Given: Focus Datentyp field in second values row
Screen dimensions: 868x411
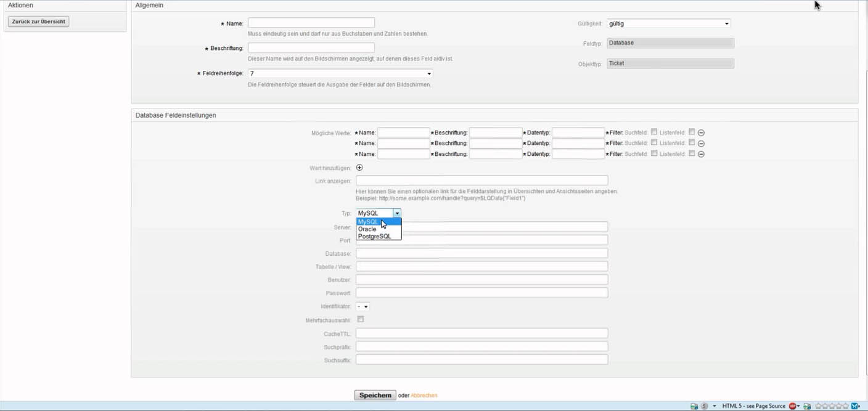Looking at the screenshot, I should (578, 143).
